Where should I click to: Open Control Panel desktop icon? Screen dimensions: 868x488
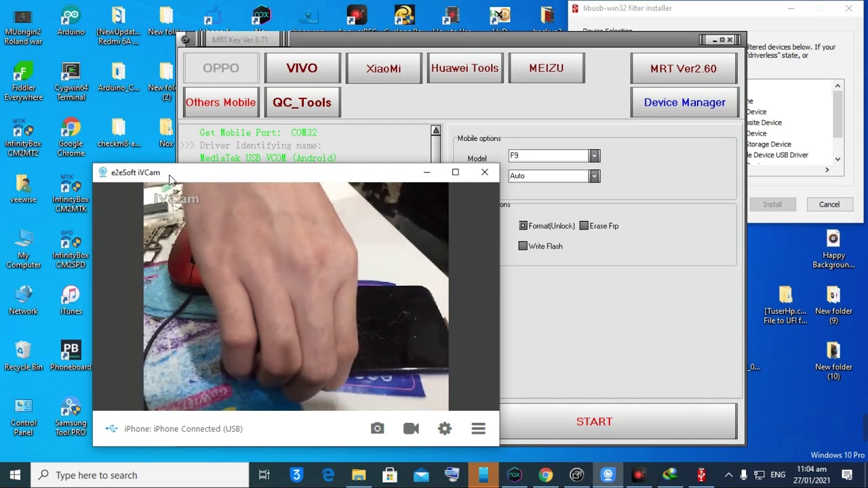(x=23, y=416)
